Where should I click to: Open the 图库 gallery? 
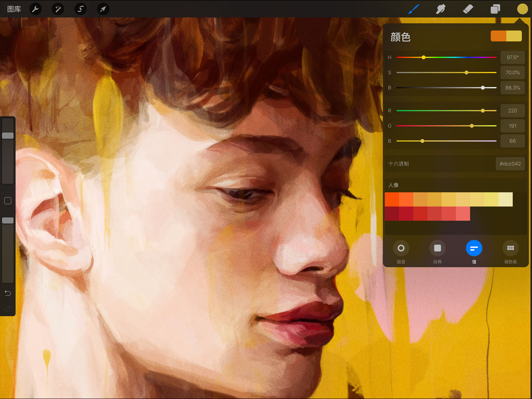tap(14, 9)
